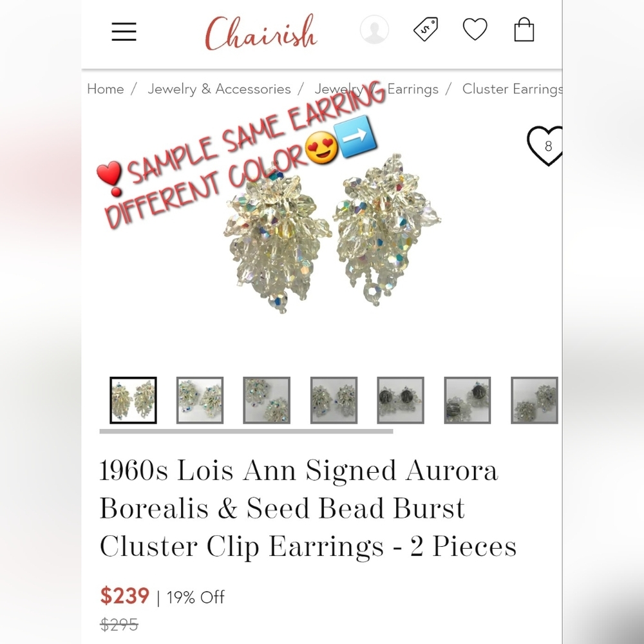Open the user account profile icon
The image size is (644, 644).
pos(374,30)
